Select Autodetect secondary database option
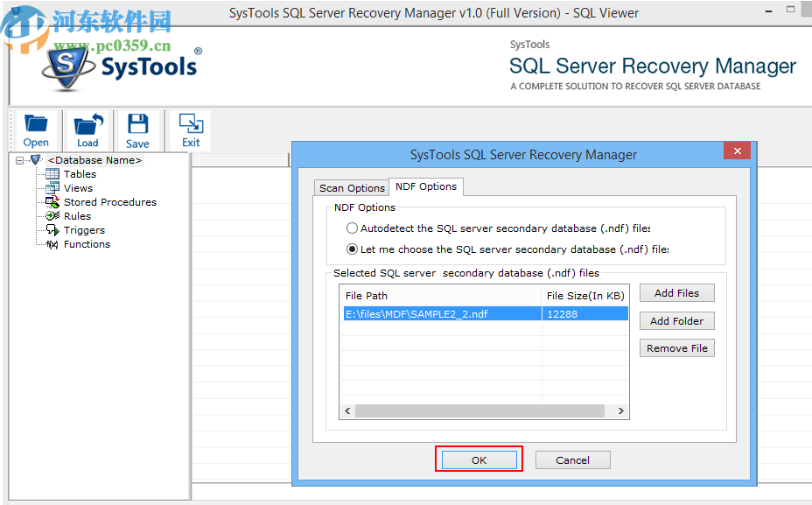The width and height of the screenshot is (812, 505). point(352,228)
